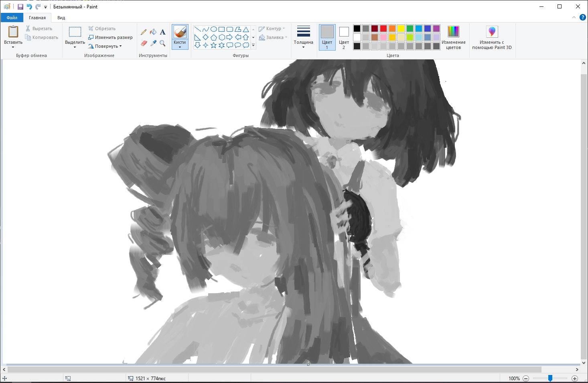Activate Цвет 1 foreground color
588x383 pixels.
[327, 37]
